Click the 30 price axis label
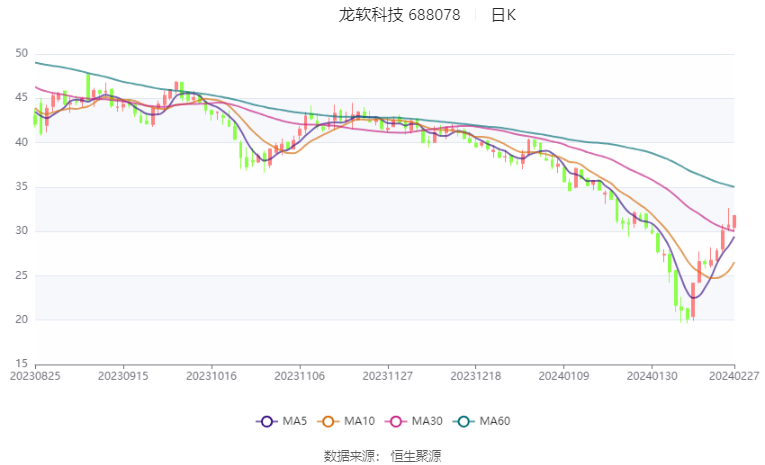 (21, 230)
